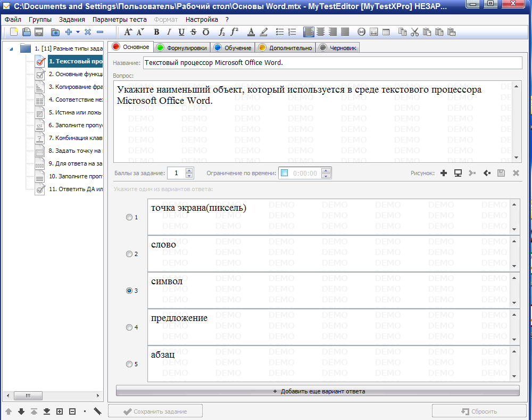Click the blue plus Add task icon
This screenshot has height=420, width=532.
tap(69, 32)
